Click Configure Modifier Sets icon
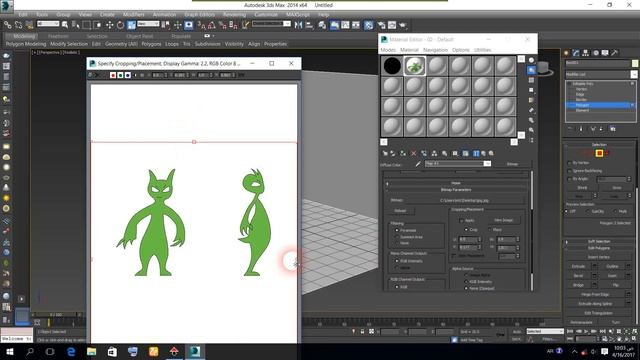This screenshot has width=640, height=360. pos(613,129)
